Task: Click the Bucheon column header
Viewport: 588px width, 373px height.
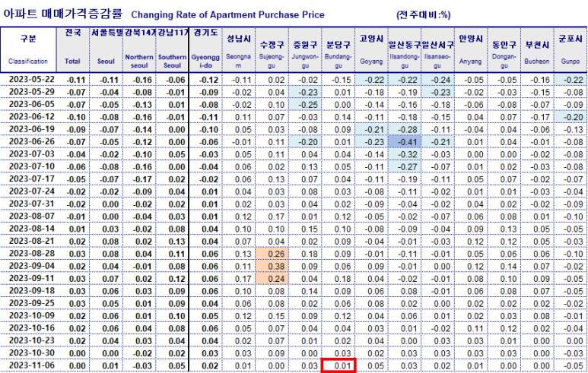Action: [x=537, y=50]
